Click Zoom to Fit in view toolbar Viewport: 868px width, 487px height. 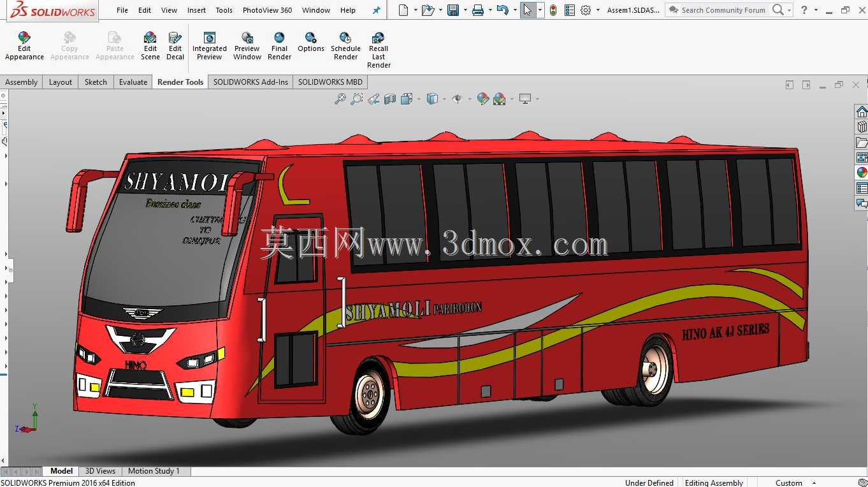(x=340, y=99)
